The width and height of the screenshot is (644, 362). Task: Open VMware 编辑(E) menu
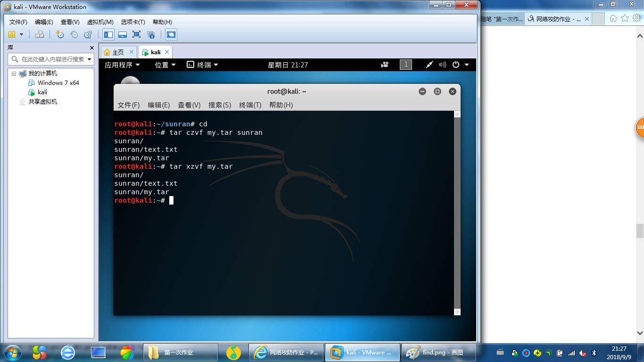tap(44, 22)
